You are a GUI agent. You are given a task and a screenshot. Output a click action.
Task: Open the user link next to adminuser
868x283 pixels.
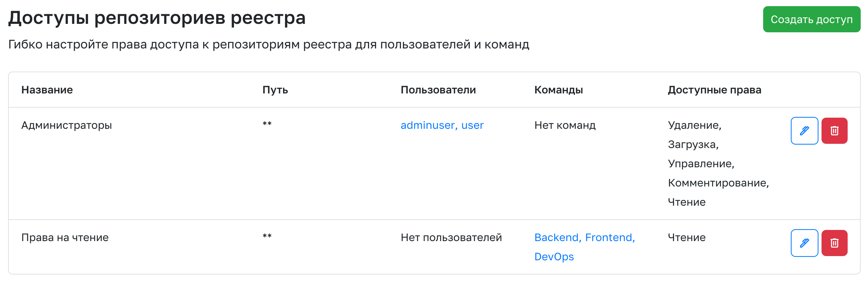472,125
